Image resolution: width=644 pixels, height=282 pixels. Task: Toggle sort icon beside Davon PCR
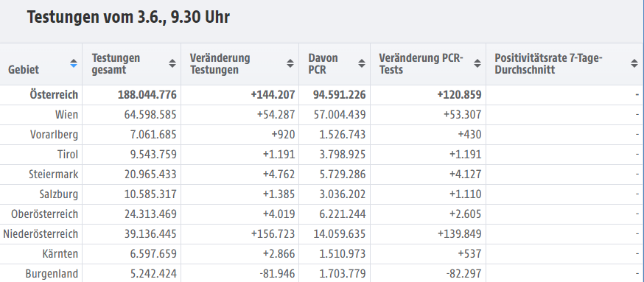click(x=362, y=63)
